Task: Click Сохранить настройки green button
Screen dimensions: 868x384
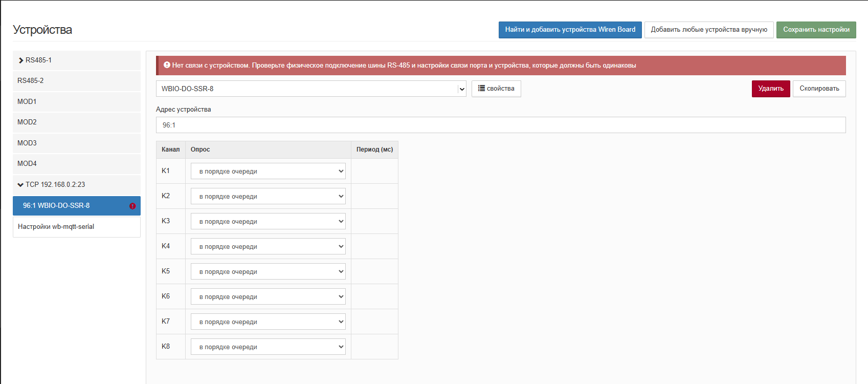Action: click(x=816, y=30)
